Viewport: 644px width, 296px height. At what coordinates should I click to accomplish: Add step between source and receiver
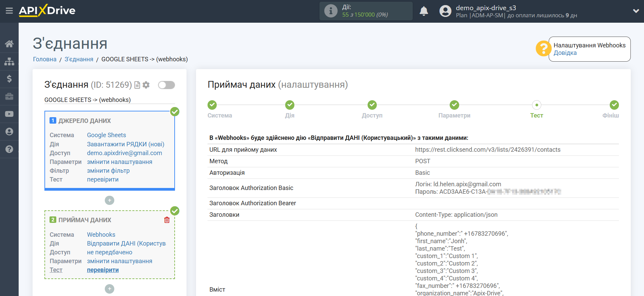click(x=110, y=200)
